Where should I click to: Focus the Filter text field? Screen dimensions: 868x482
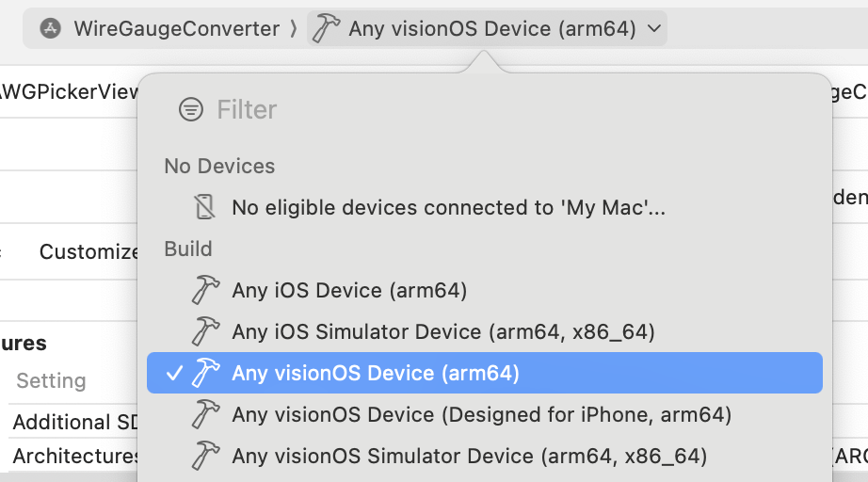tap(498, 109)
